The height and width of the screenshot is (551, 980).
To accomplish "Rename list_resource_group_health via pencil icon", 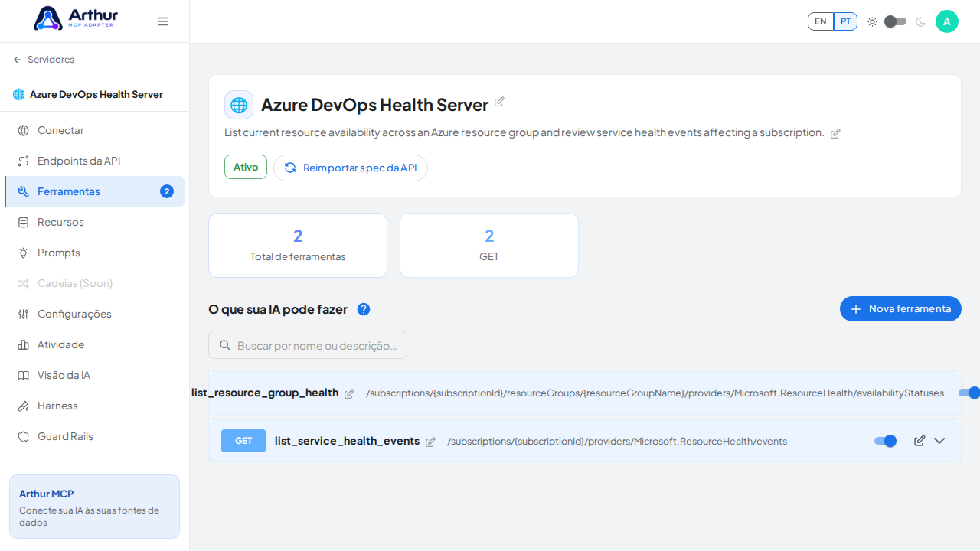I will (349, 393).
